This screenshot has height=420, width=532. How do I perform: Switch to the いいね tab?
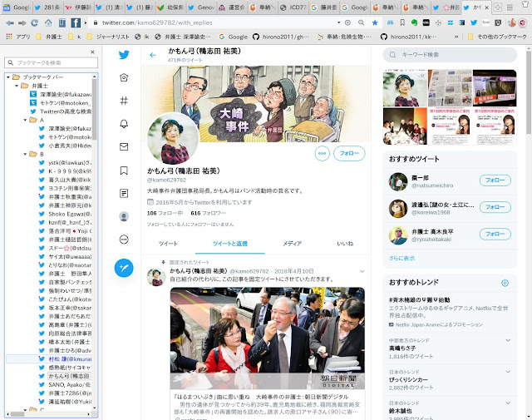point(345,244)
